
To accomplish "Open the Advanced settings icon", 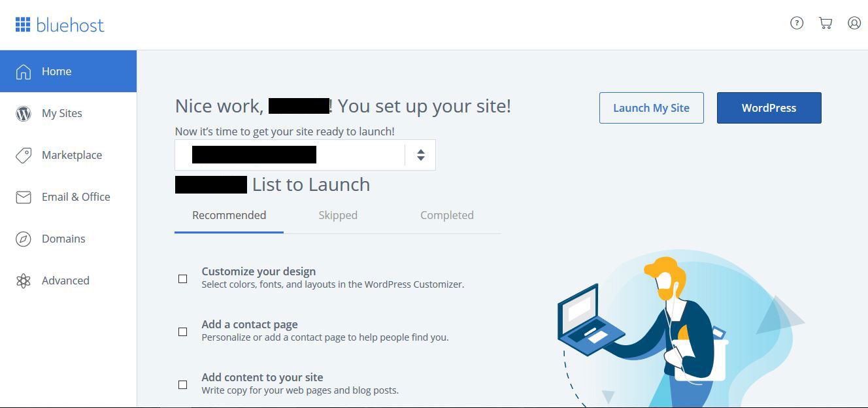I will click(x=24, y=280).
